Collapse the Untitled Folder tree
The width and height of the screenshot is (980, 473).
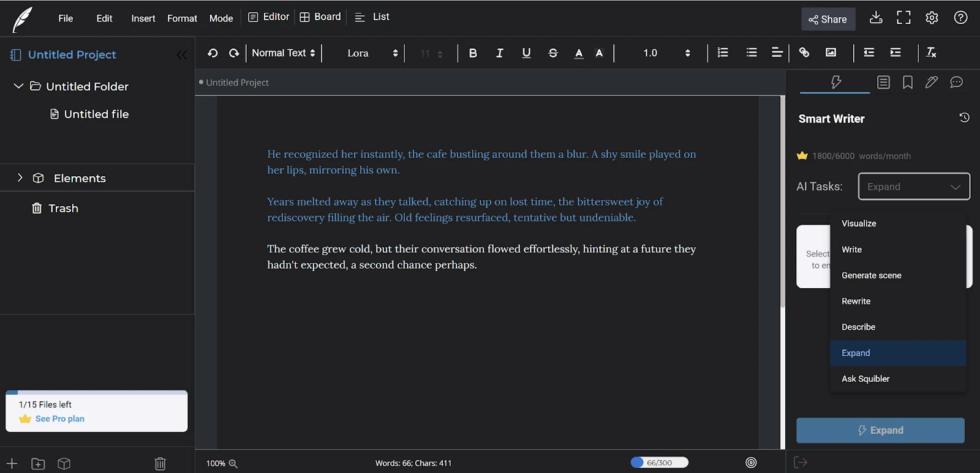(18, 86)
